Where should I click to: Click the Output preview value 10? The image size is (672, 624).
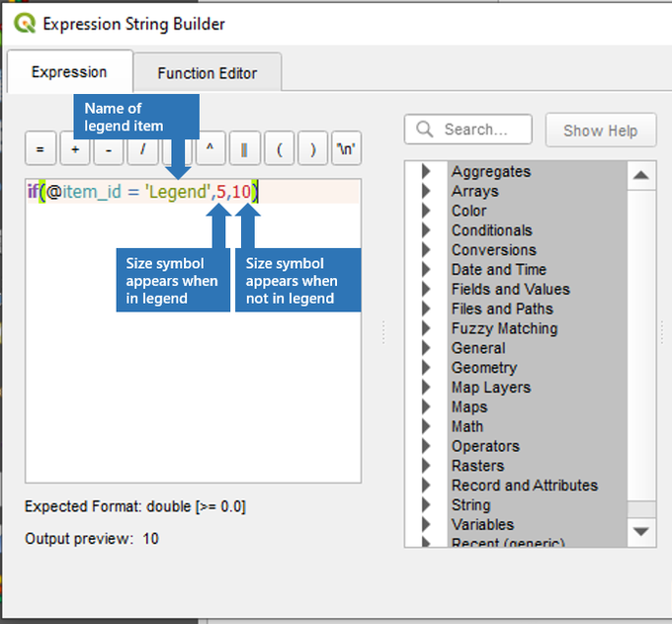click(150, 539)
